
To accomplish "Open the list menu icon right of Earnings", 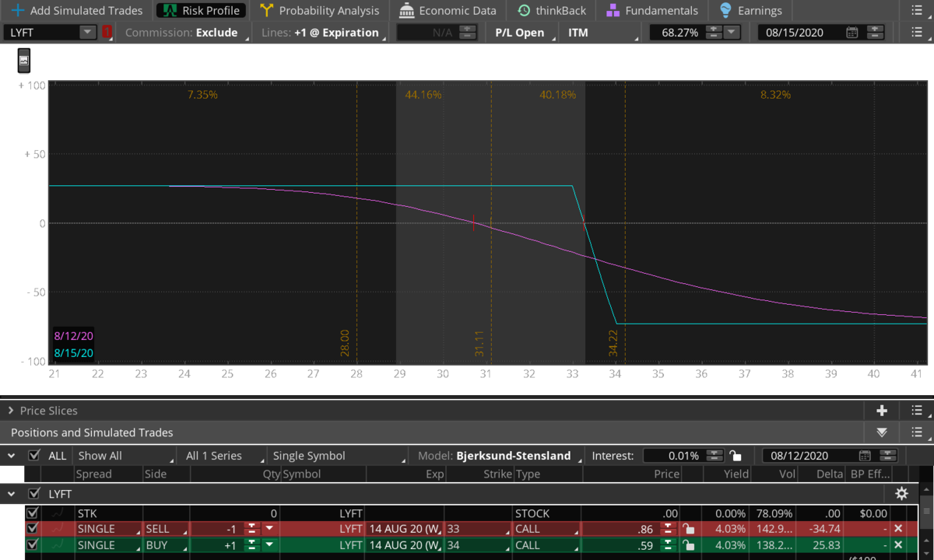I will pyautogui.click(x=916, y=11).
